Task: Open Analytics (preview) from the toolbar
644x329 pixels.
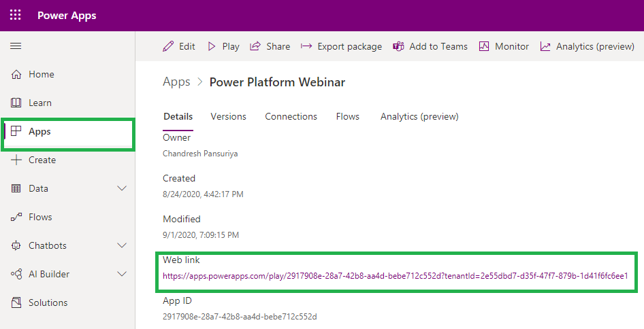Action: (x=587, y=46)
